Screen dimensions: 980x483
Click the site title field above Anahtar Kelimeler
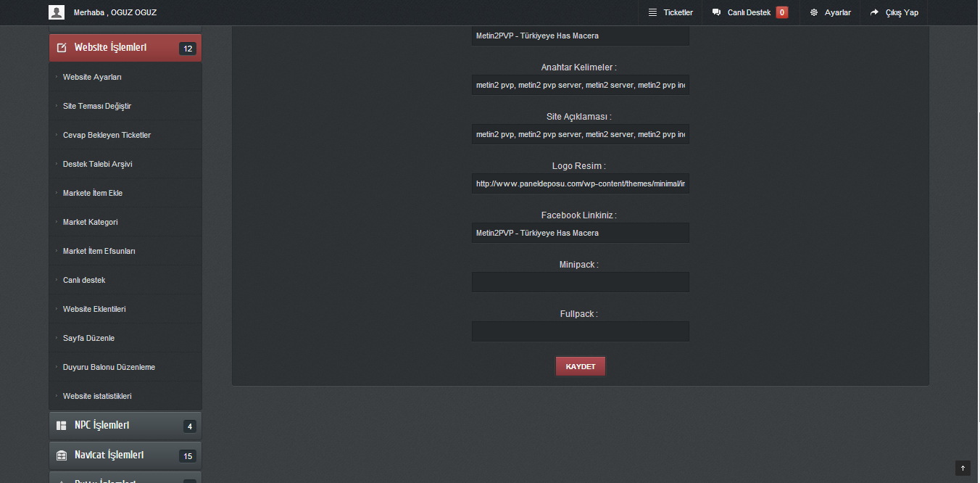coord(581,36)
